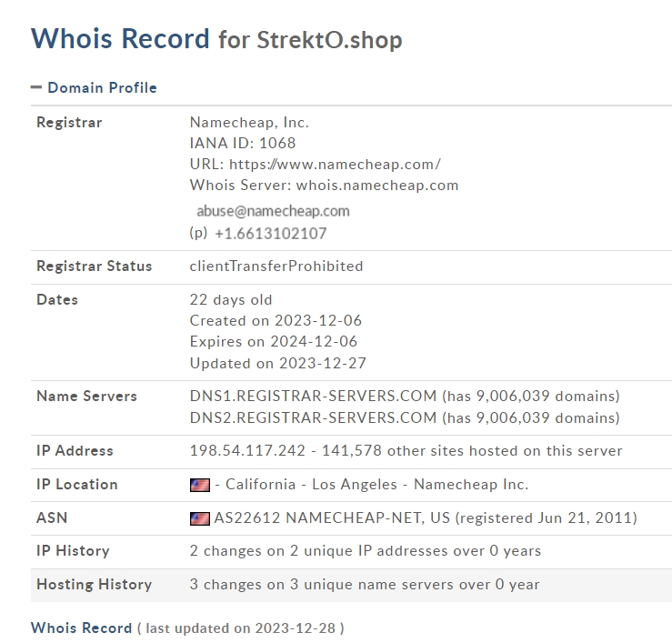The image size is (672, 643).
Task: Click the 'Namecheap, Inc.' registrar name
Action: tap(249, 123)
